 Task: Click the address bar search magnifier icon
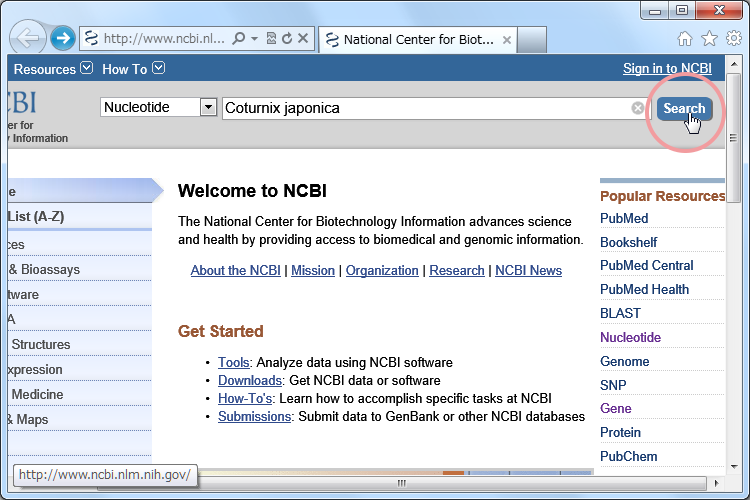[238, 38]
